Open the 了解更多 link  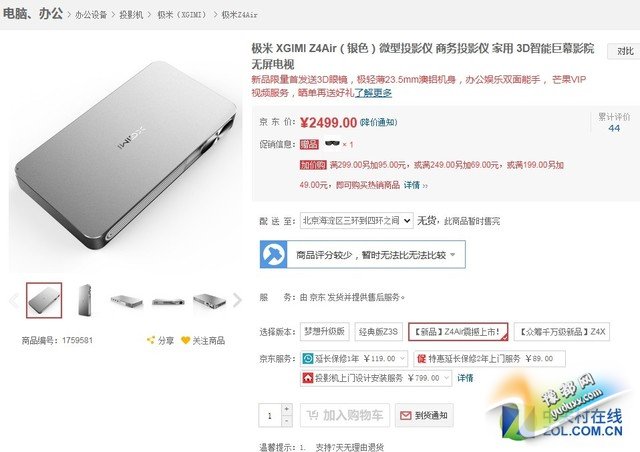coord(373,93)
